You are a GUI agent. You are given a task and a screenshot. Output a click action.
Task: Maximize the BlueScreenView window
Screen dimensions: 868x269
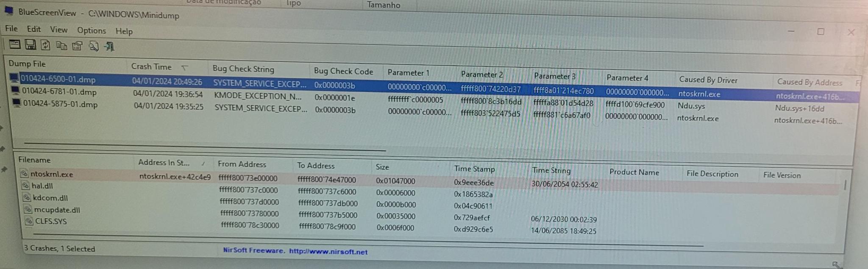[821, 32]
